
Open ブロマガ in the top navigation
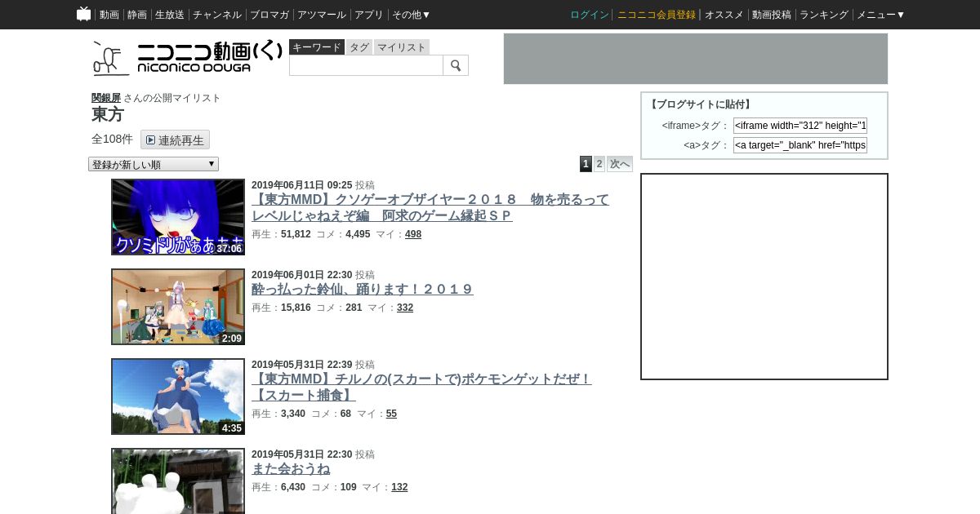(x=269, y=15)
